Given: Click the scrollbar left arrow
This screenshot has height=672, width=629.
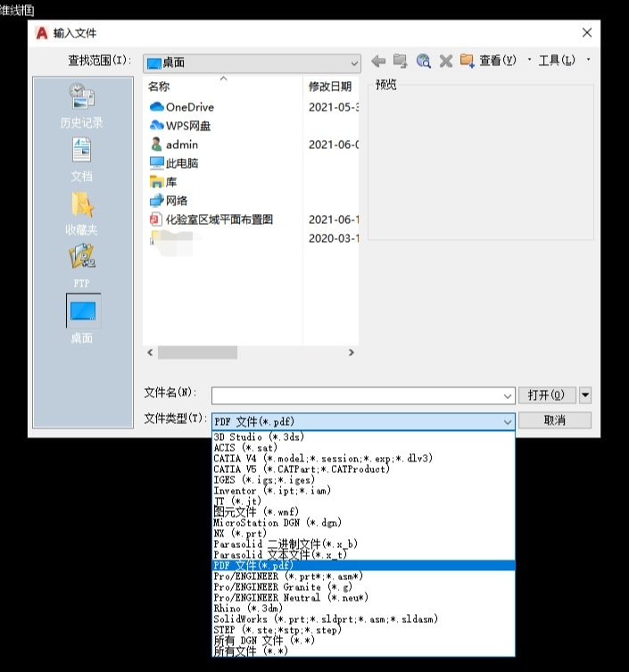Looking at the screenshot, I should pyautogui.click(x=150, y=353).
